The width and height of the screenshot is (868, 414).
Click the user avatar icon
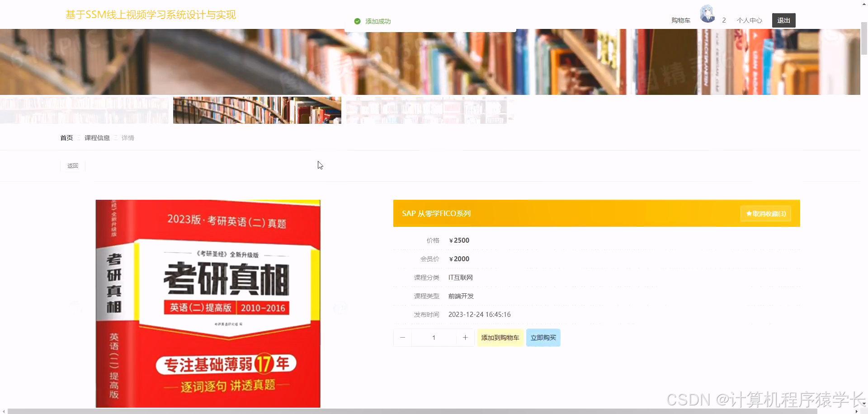pyautogui.click(x=708, y=14)
